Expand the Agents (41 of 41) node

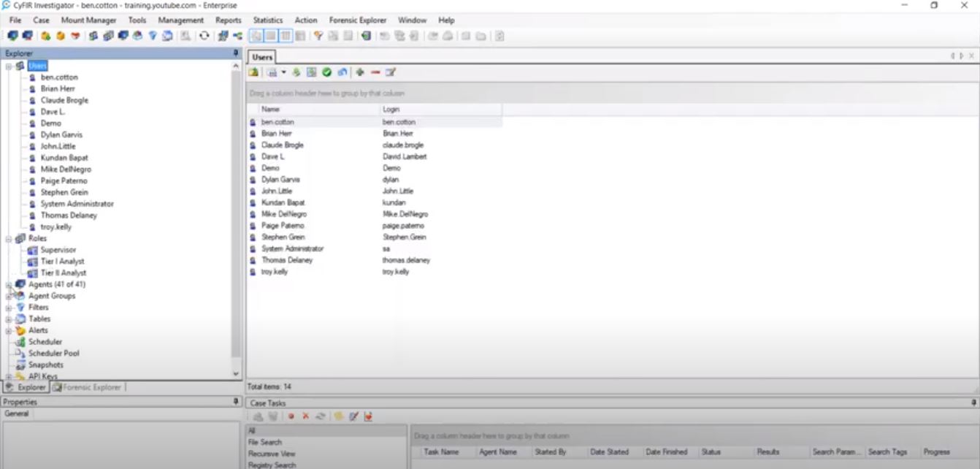click(9, 284)
